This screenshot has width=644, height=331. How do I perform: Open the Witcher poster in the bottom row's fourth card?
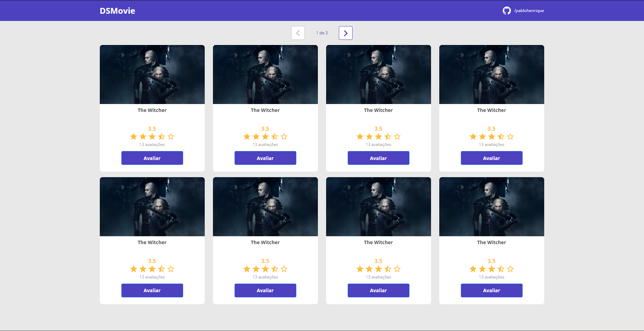[491, 207]
